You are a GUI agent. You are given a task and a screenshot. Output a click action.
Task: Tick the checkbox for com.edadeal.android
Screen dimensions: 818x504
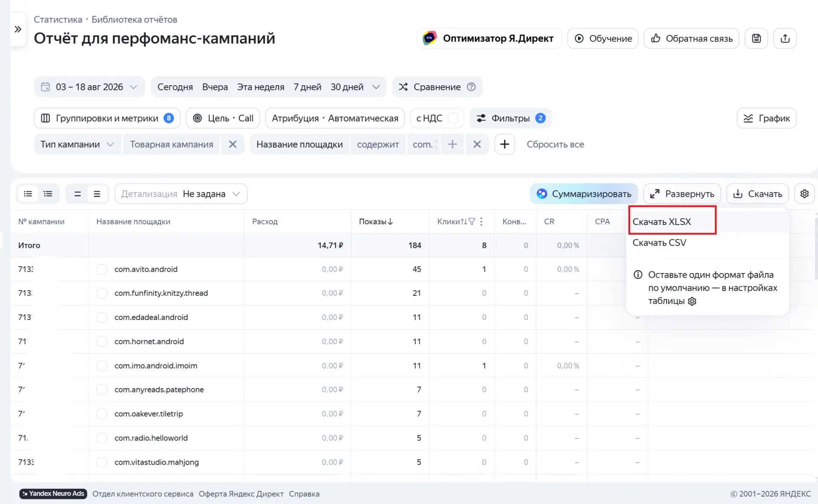pos(101,317)
